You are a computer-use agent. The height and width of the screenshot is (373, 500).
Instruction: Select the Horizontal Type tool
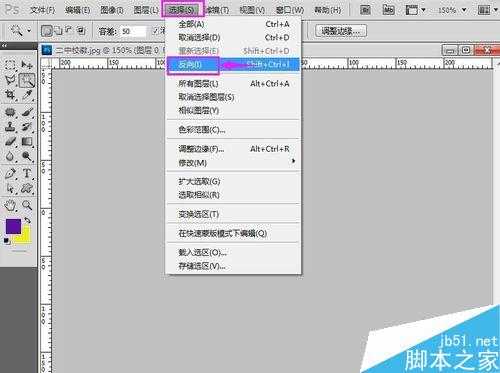click(x=27, y=173)
